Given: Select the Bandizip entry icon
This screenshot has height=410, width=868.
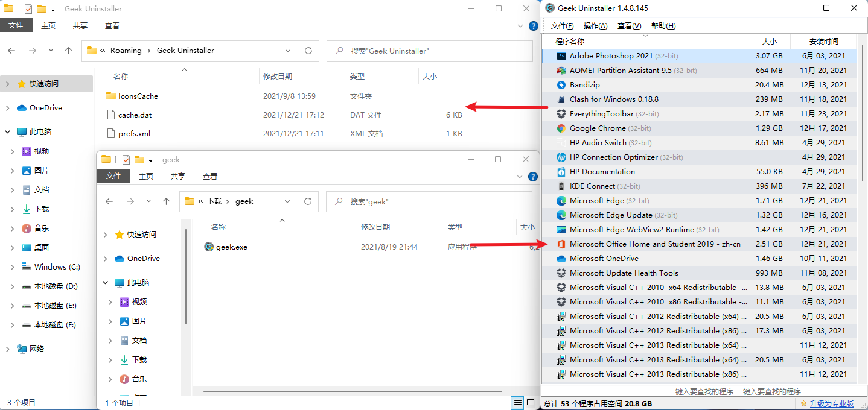Looking at the screenshot, I should click(x=562, y=84).
